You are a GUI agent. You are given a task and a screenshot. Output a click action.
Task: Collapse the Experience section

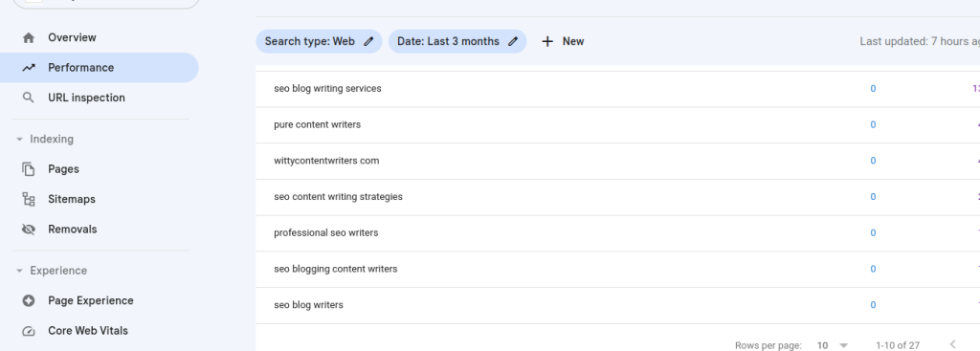[x=19, y=271]
